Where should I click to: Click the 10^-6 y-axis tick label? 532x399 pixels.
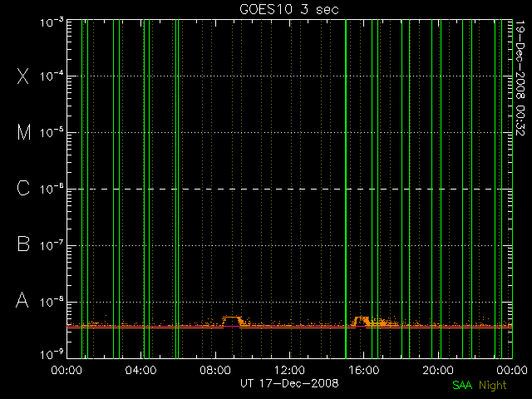[x=52, y=189]
